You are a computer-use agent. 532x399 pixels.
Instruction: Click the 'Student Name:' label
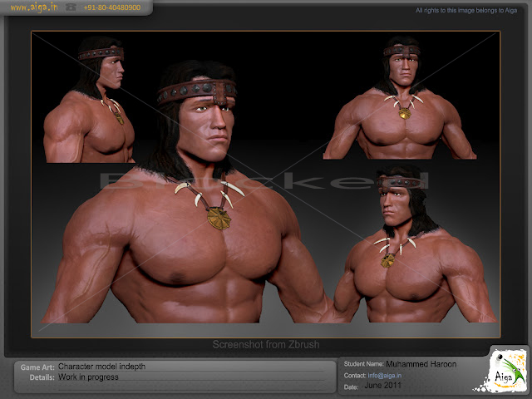click(364, 364)
